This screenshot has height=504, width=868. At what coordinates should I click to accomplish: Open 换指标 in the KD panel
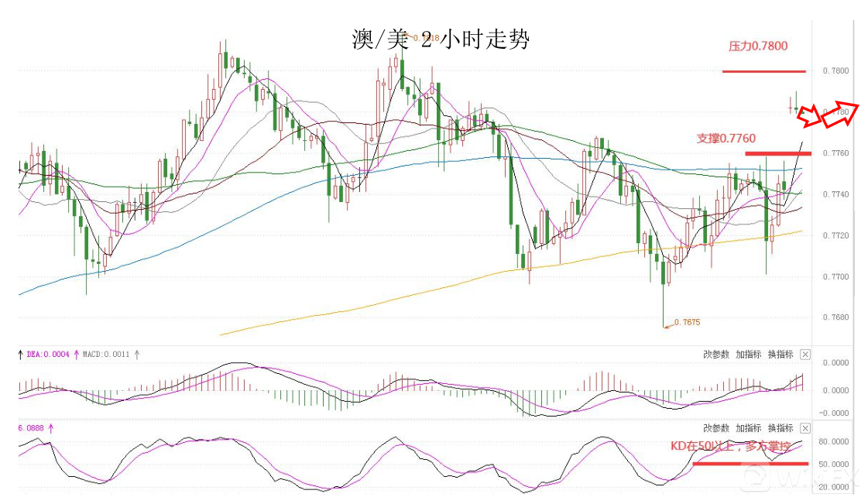click(x=781, y=428)
